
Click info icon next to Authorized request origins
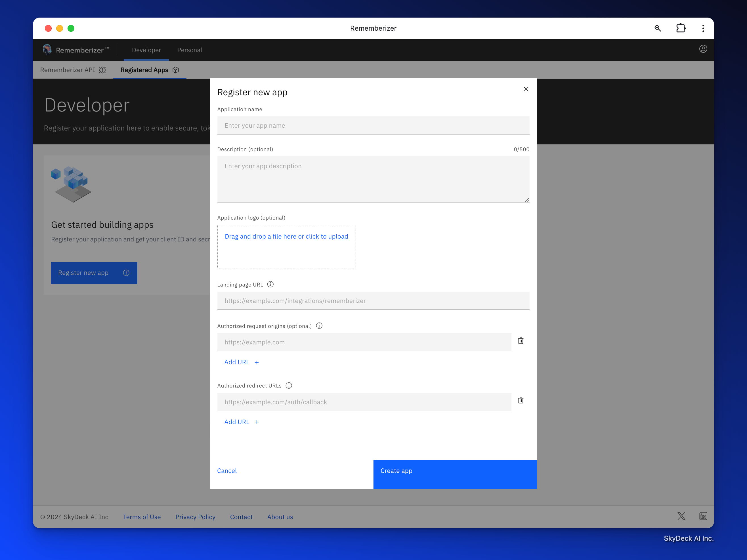click(x=319, y=326)
